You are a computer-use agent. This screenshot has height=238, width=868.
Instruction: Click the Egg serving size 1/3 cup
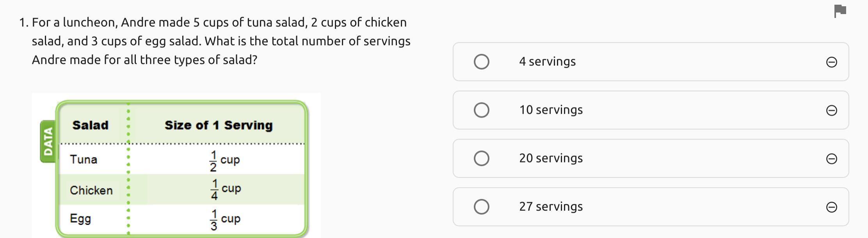(225, 220)
